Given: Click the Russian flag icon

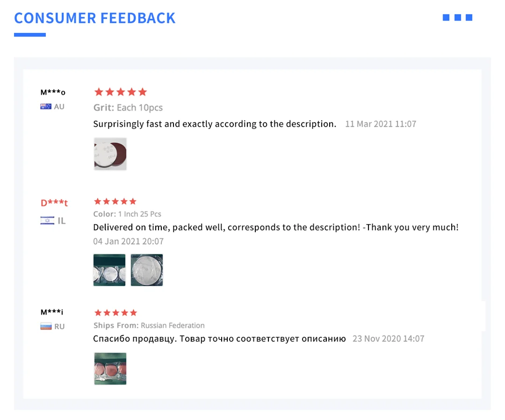Looking at the screenshot, I should pyautogui.click(x=45, y=326).
